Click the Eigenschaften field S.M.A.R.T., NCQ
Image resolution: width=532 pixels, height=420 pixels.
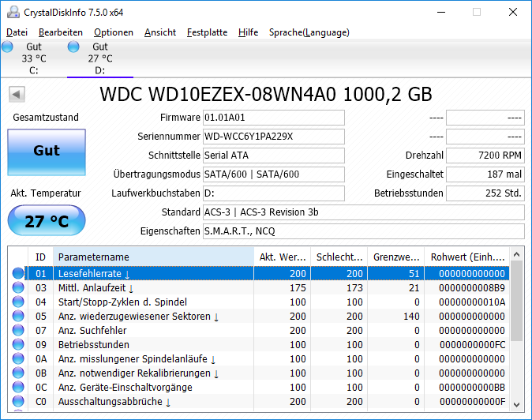tap(364, 231)
